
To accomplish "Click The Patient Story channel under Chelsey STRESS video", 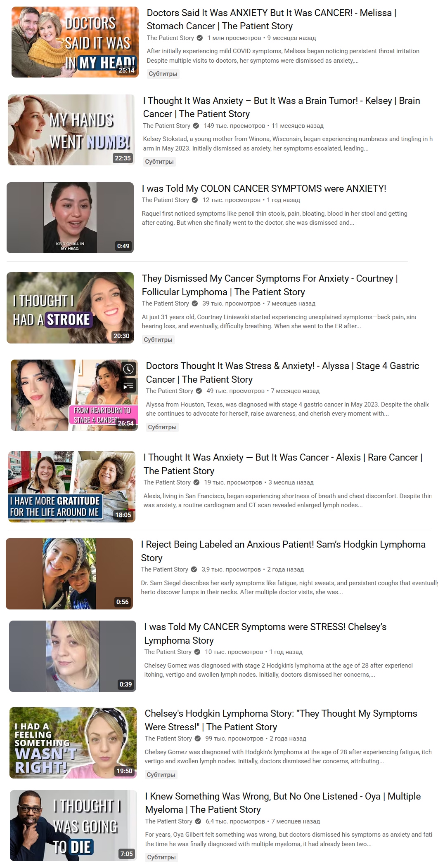I will click(x=168, y=652).
